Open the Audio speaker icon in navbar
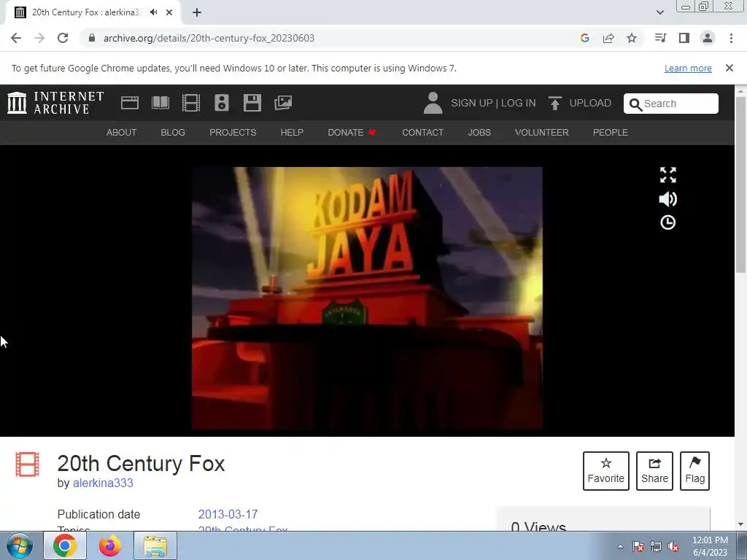Image resolution: width=747 pixels, height=560 pixels. point(222,103)
